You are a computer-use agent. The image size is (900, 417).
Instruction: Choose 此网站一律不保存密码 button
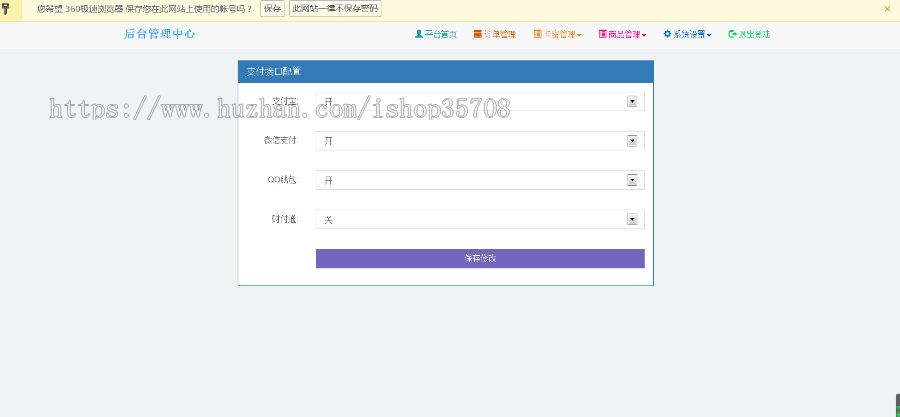335,9
